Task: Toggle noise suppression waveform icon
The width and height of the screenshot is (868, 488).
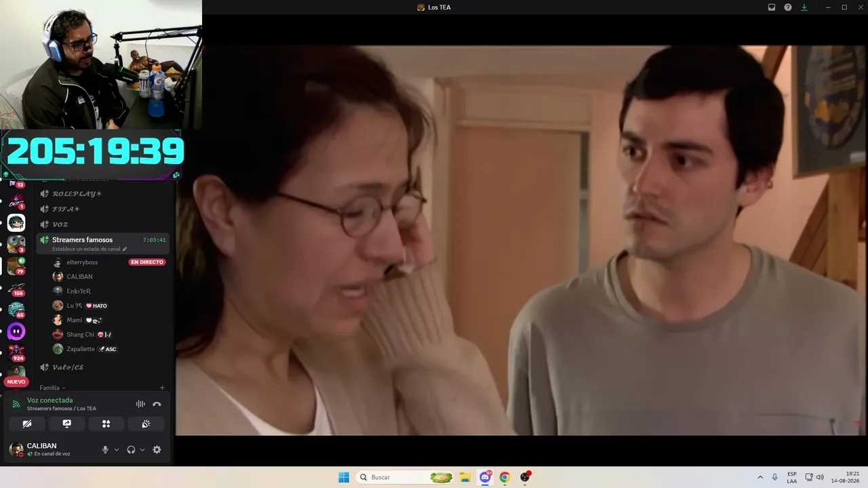Action: coord(140,404)
